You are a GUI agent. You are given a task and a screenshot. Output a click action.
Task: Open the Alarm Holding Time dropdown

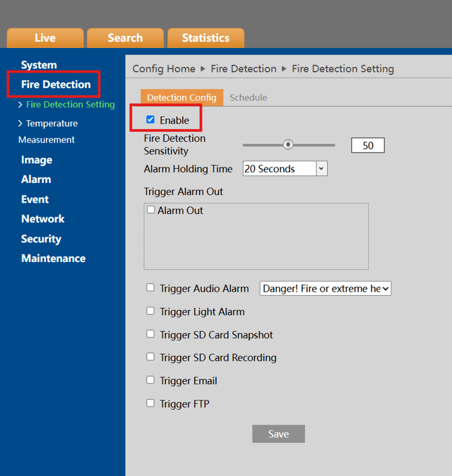click(x=285, y=169)
